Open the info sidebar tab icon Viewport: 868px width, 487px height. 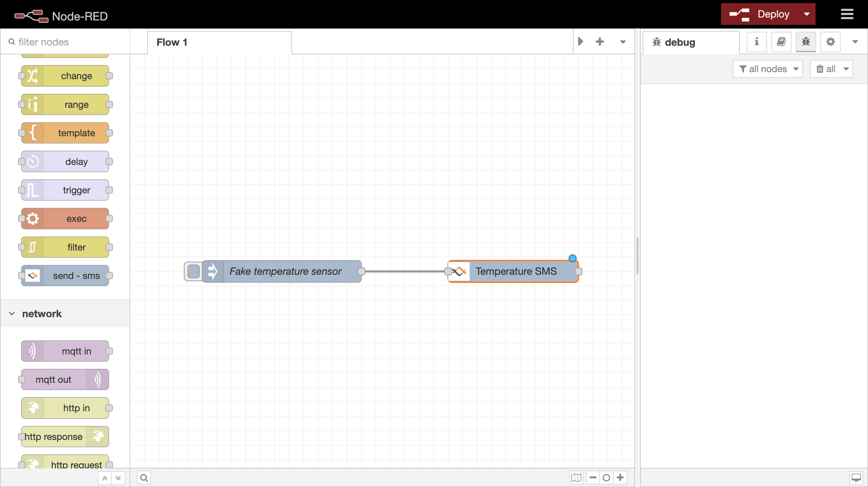(756, 42)
